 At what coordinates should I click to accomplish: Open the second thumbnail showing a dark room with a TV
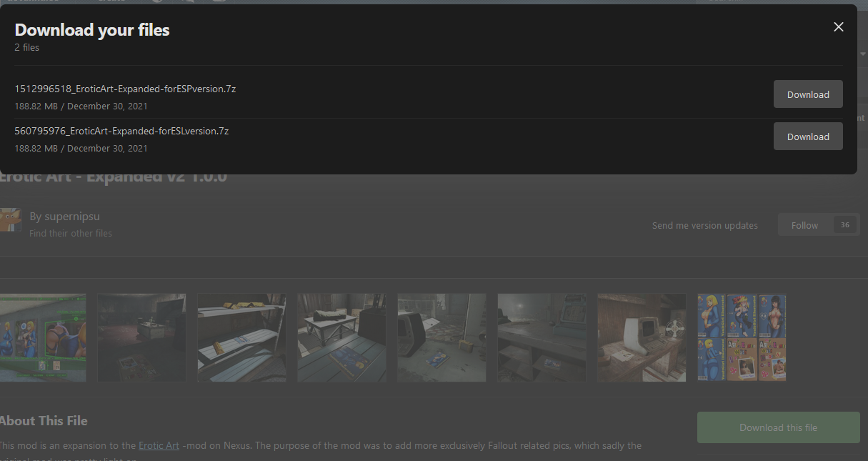[x=141, y=337]
